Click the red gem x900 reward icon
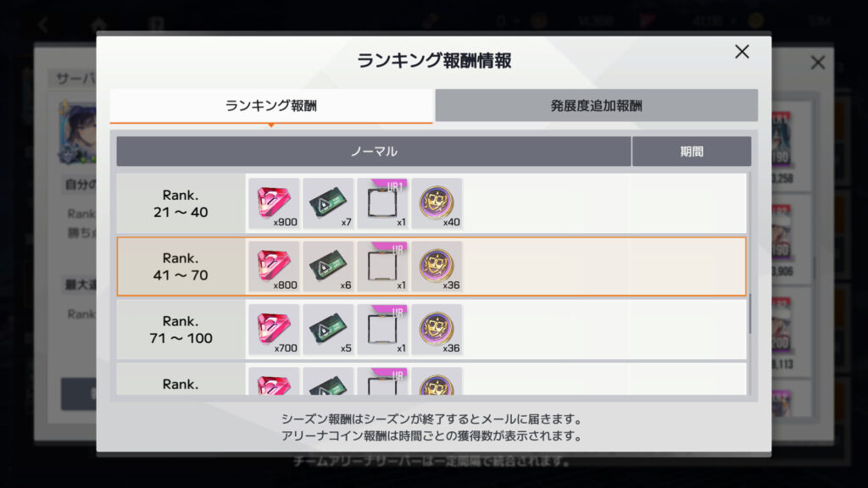 pos(274,203)
